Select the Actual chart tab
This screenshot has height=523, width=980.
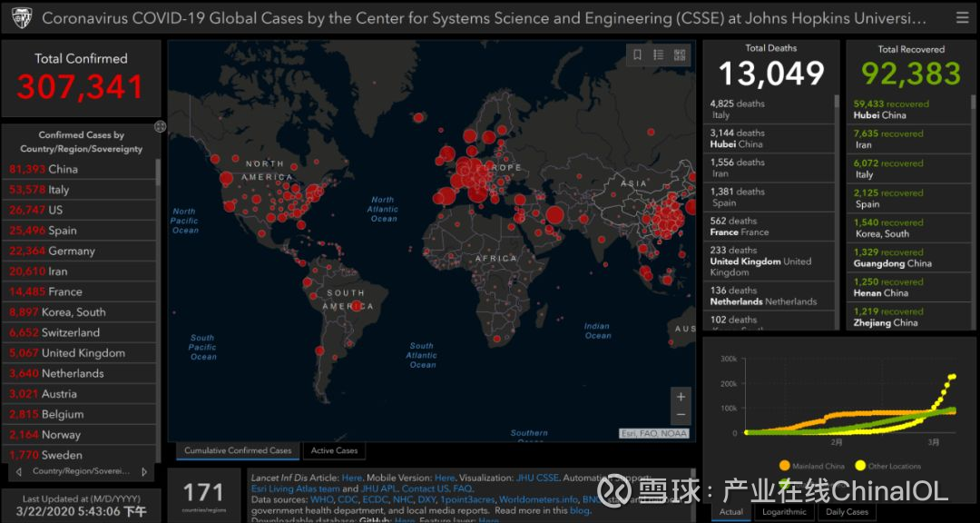(x=731, y=512)
